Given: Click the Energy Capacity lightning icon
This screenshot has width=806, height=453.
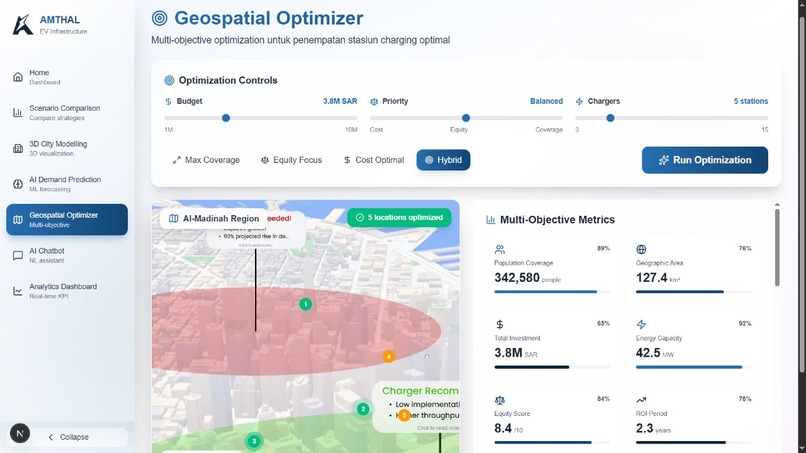Looking at the screenshot, I should [x=641, y=324].
